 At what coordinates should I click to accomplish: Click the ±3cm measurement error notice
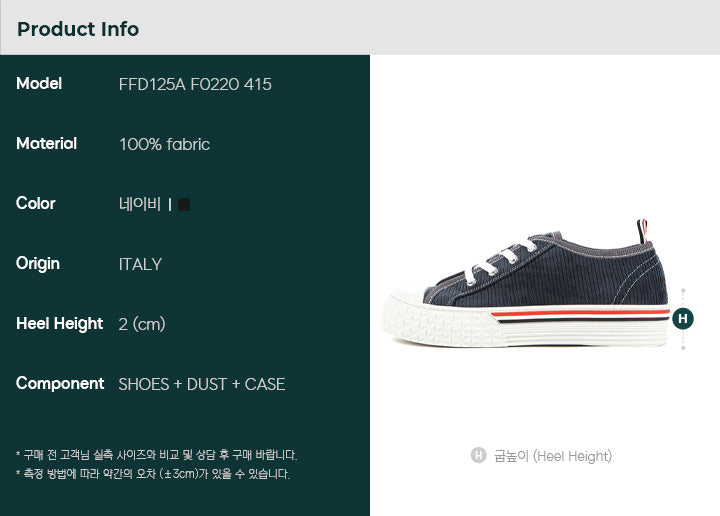pyautogui.click(x=153, y=474)
